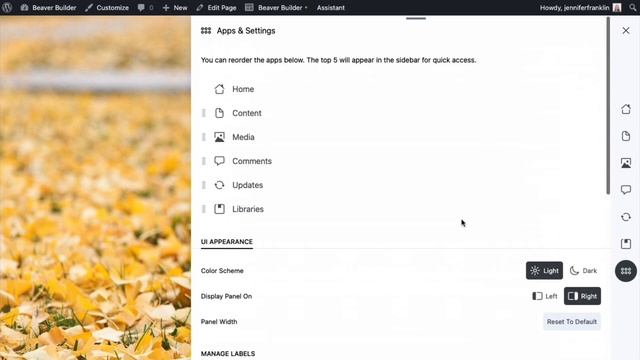Open the New menu in admin bar
This screenshot has width=640, height=360.
click(x=175, y=7)
